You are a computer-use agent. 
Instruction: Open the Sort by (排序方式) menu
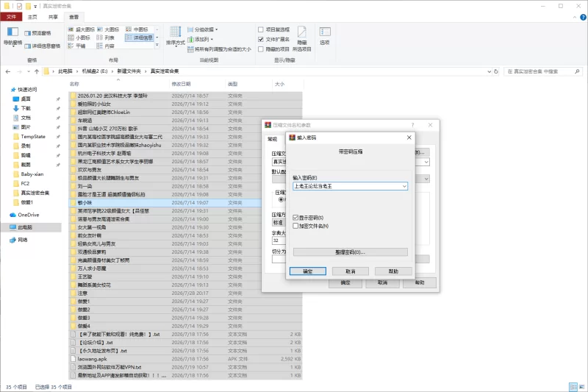pos(176,36)
